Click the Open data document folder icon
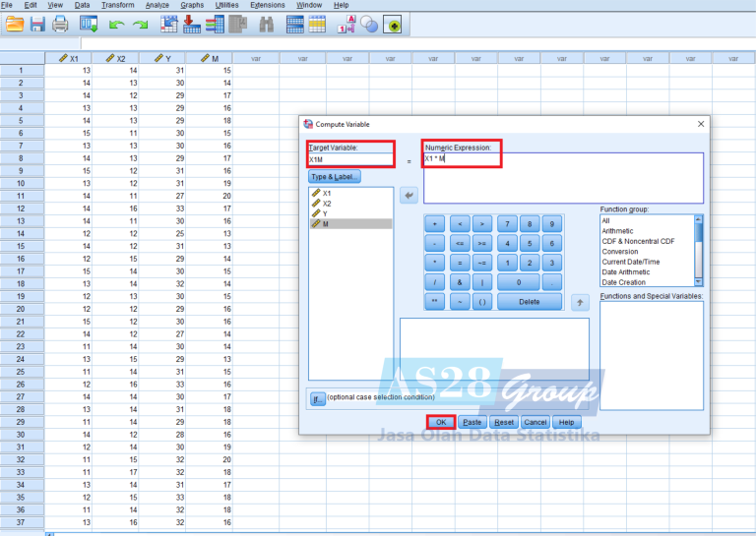The height and width of the screenshot is (536, 756). click(14, 24)
